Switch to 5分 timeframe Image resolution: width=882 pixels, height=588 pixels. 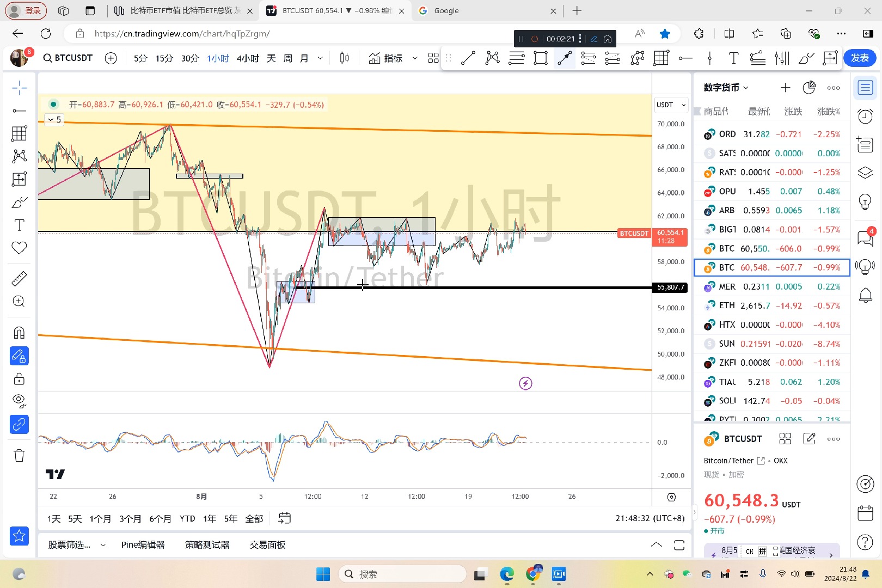140,58
